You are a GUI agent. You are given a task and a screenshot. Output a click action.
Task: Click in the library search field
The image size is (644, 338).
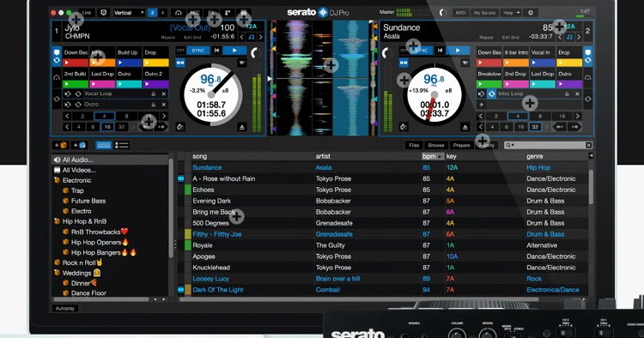click(x=549, y=145)
